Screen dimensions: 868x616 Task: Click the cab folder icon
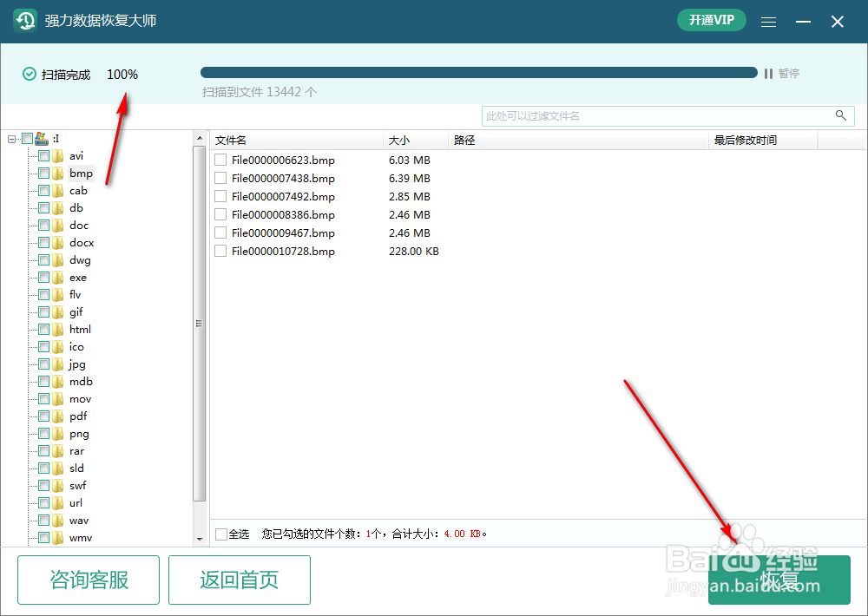58,191
